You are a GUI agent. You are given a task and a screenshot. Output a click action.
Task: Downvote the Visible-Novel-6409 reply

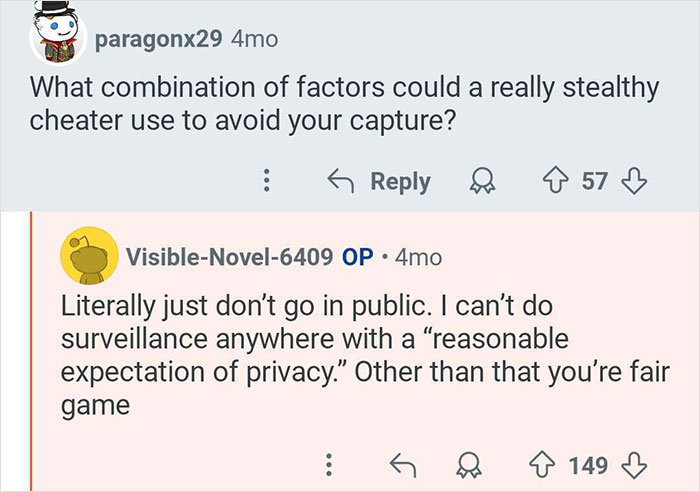(x=632, y=465)
